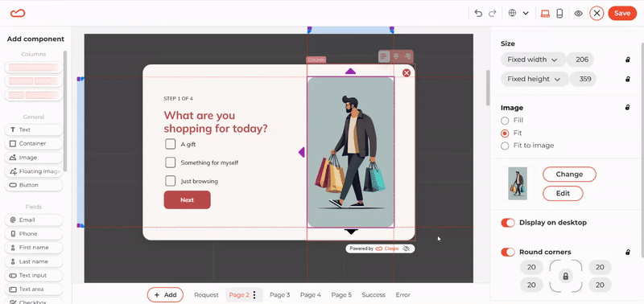This screenshot has width=644, height=304.
Task: Add the Email field
Action: point(34,220)
